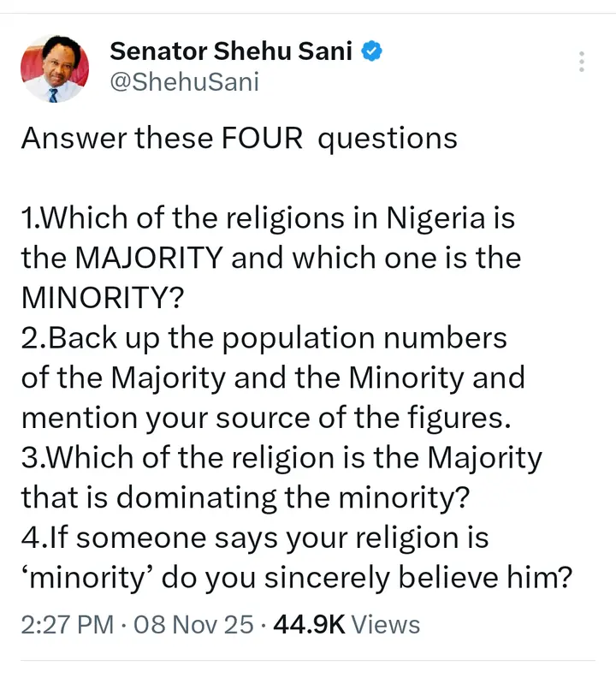The height and width of the screenshot is (678, 616).
Task: Click the word Views beside the count
Action: [x=386, y=624]
